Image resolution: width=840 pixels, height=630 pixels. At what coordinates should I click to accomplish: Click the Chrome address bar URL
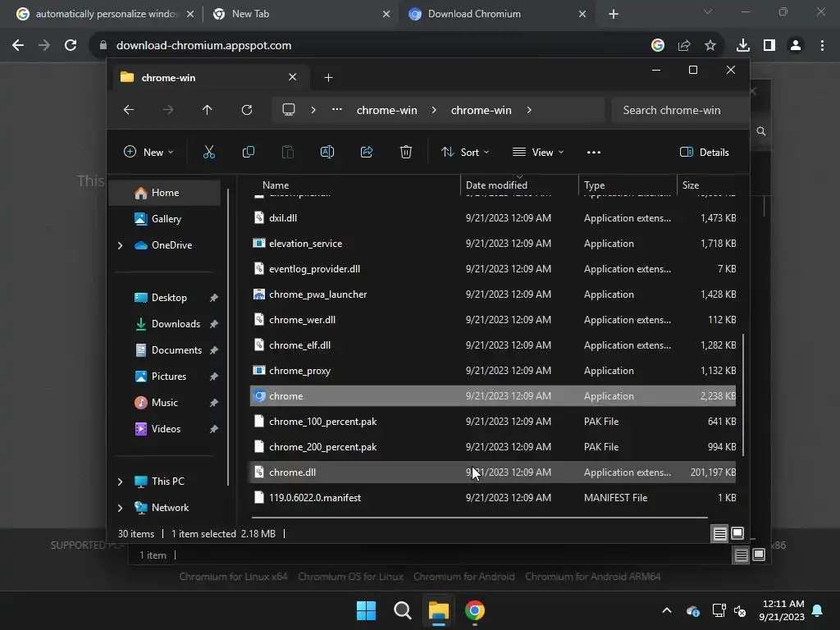point(203,46)
